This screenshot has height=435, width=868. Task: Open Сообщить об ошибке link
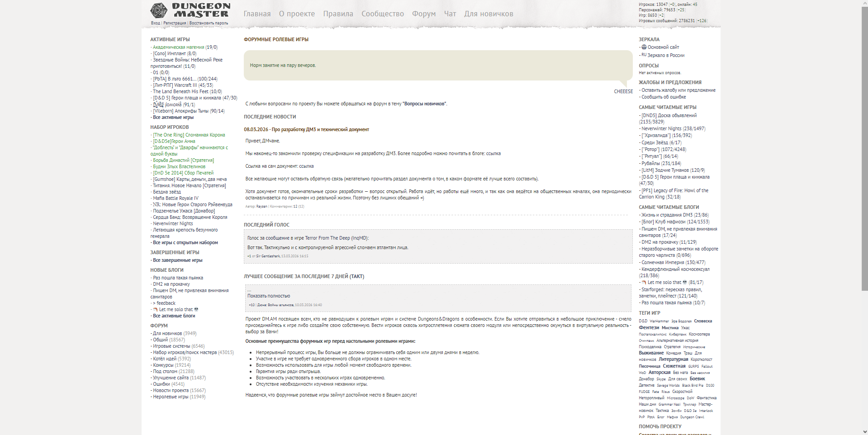[664, 97]
